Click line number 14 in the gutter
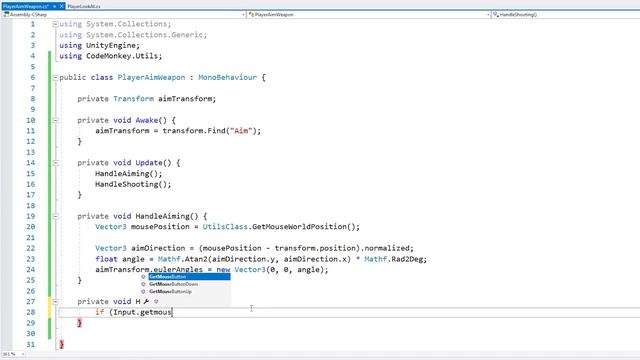The width and height of the screenshot is (640, 360). 31,163
